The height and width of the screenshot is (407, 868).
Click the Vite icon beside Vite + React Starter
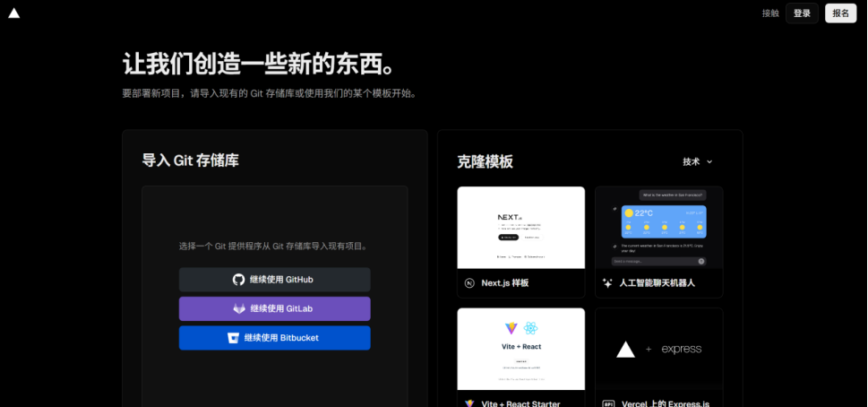click(x=469, y=403)
